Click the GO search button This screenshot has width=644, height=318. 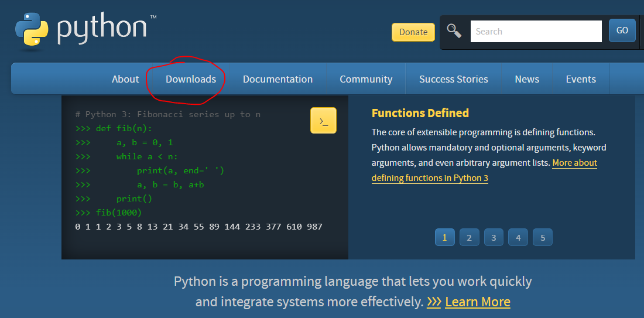coord(622,30)
